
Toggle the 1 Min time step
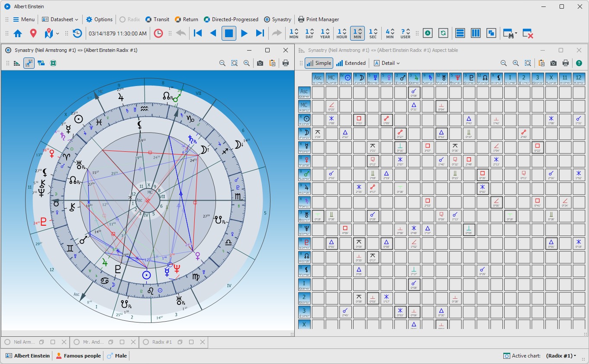(x=357, y=33)
